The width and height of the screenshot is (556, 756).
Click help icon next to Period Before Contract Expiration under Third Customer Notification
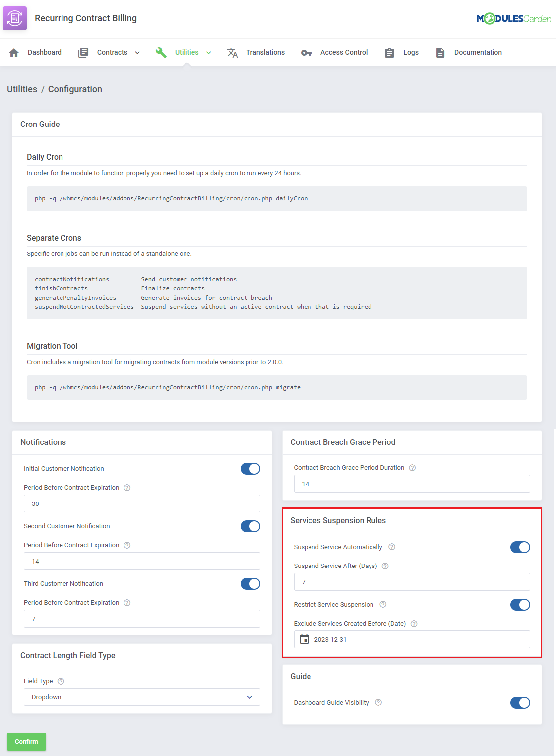click(x=127, y=603)
